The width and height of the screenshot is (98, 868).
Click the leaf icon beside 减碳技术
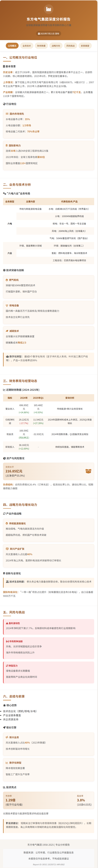[x=7, y=331]
